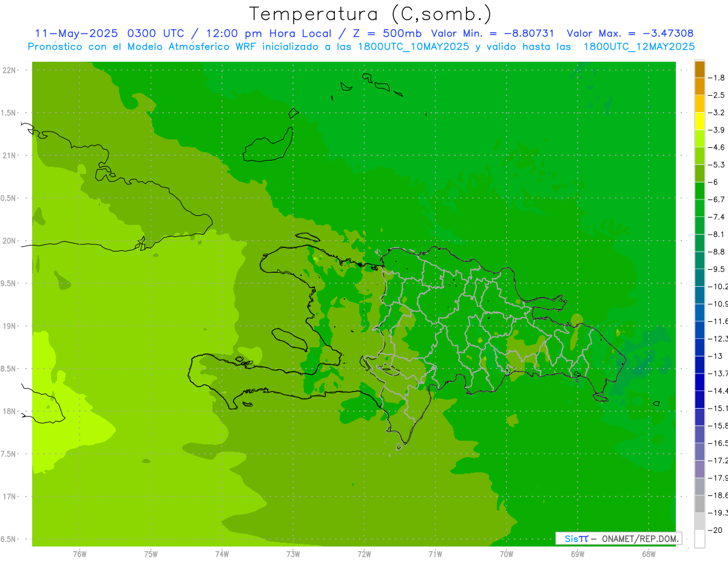Click the '73W' longitude label
Screen dimensions: 728x562
point(293,554)
